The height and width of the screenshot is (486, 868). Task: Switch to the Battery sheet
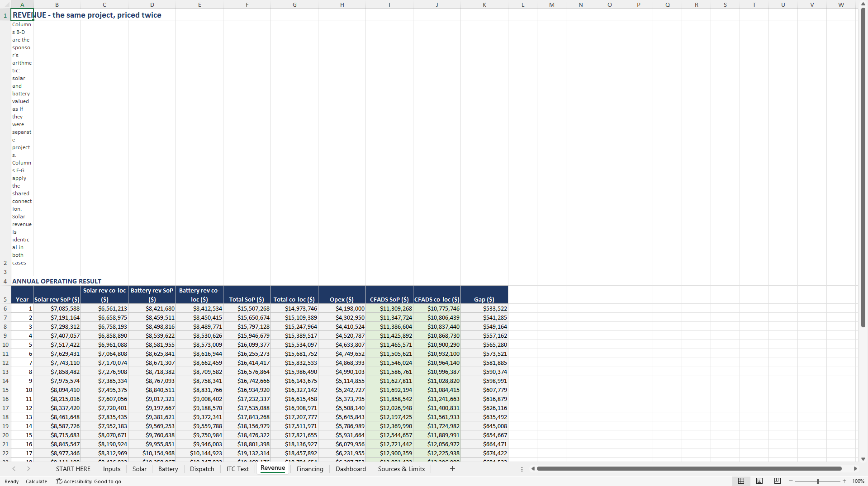pos(168,469)
